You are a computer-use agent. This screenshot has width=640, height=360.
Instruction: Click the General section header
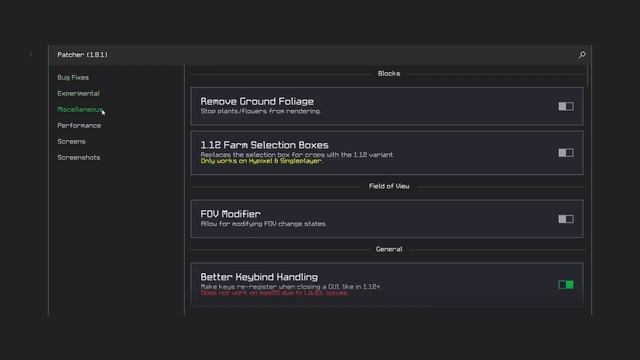click(389, 249)
